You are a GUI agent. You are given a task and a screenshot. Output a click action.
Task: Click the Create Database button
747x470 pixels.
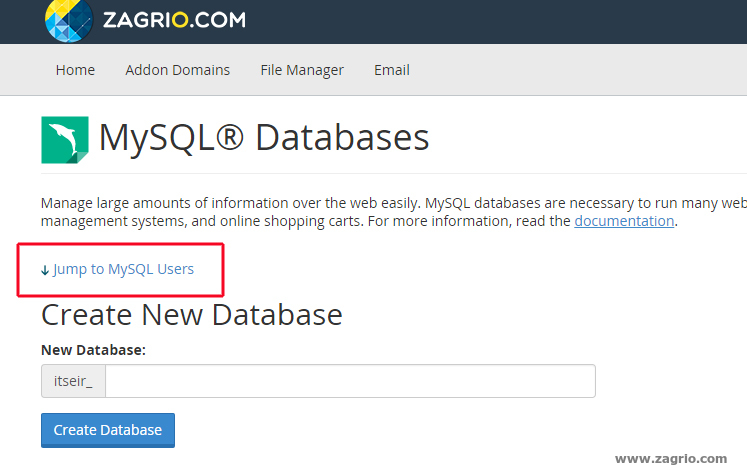pos(108,430)
